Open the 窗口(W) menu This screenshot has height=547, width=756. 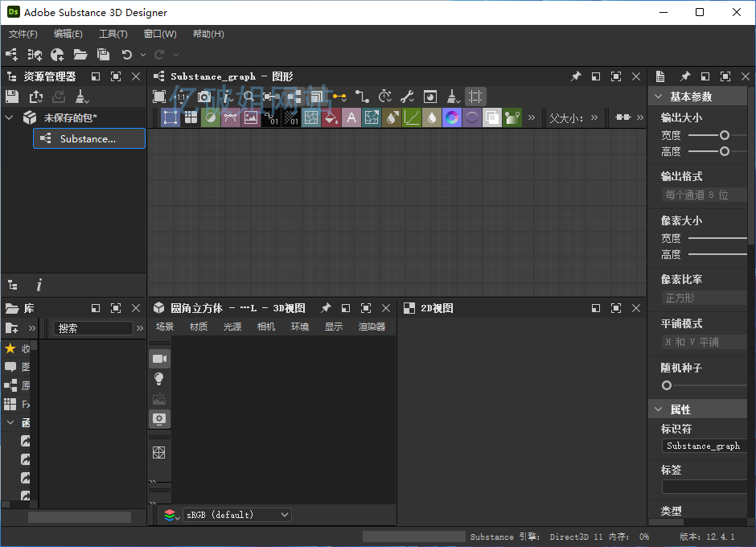pyautogui.click(x=160, y=34)
